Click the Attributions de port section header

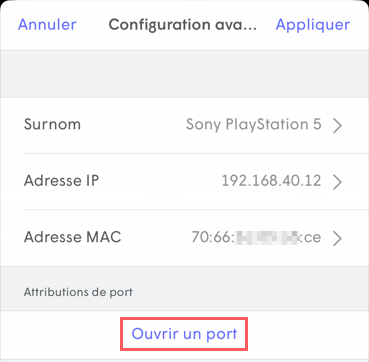[78, 292]
